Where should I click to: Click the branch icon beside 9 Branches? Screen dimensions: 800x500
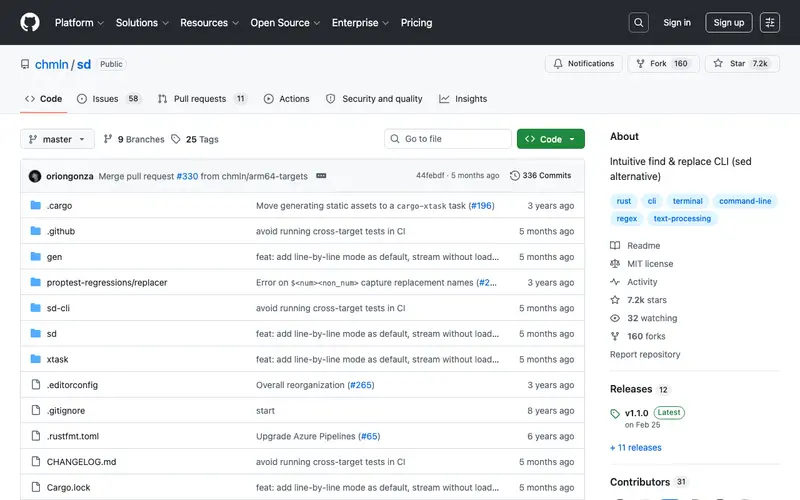[x=108, y=139]
